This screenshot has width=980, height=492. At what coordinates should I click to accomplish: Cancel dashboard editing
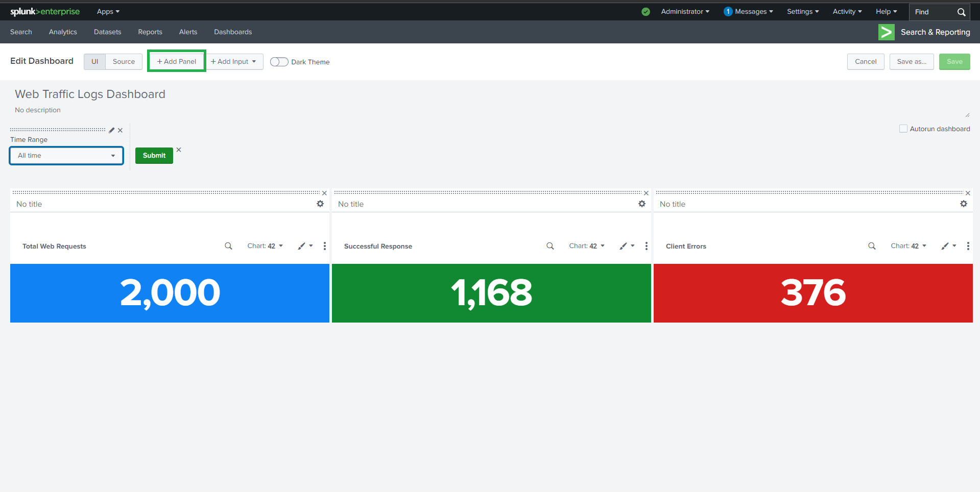pyautogui.click(x=866, y=61)
